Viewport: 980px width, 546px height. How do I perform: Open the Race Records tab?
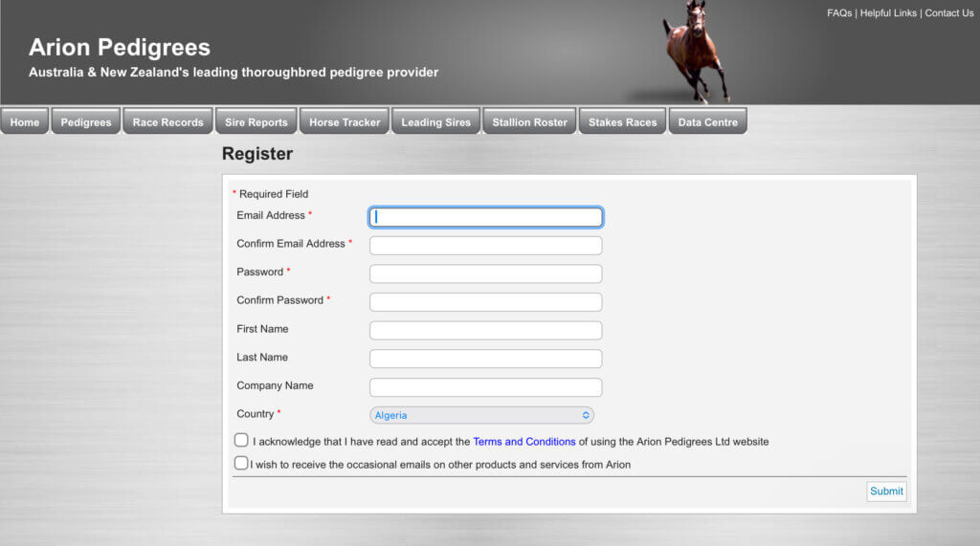[168, 121]
